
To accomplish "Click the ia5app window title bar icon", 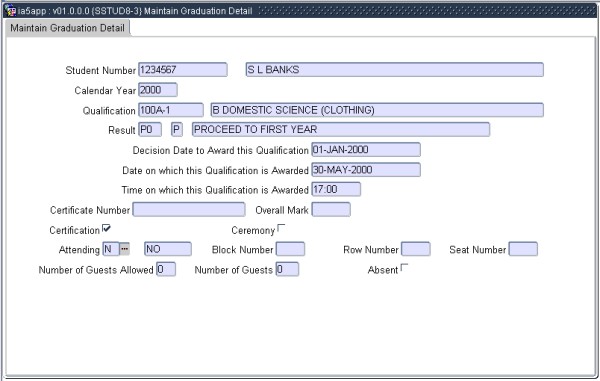I will (10, 10).
